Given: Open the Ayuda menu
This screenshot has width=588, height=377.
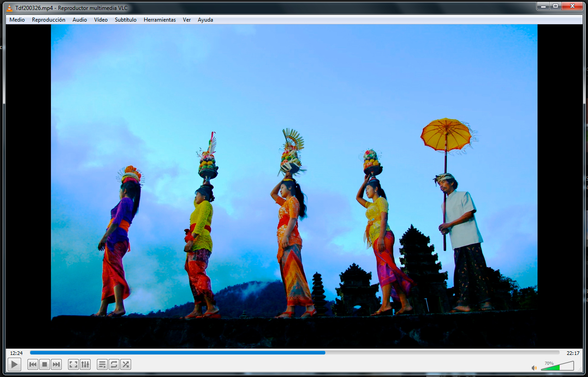Looking at the screenshot, I should [205, 20].
